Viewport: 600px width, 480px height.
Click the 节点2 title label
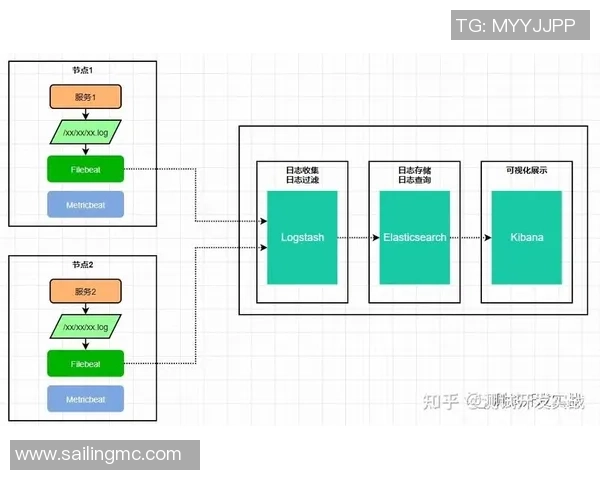pyautogui.click(x=84, y=266)
